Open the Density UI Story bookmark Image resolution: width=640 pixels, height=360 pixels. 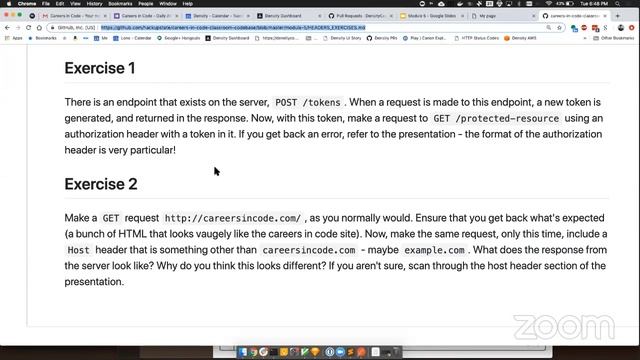[342, 38]
